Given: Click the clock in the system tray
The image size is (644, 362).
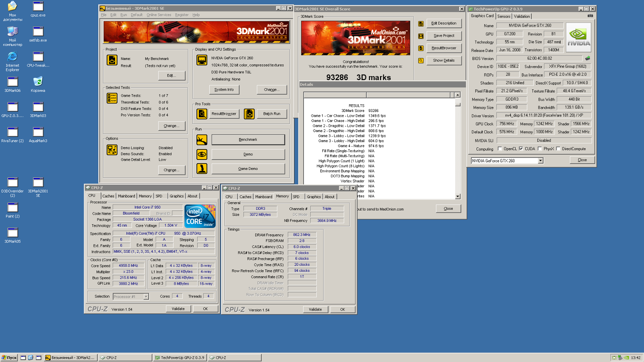Looking at the screenshot, I should 636,358.
